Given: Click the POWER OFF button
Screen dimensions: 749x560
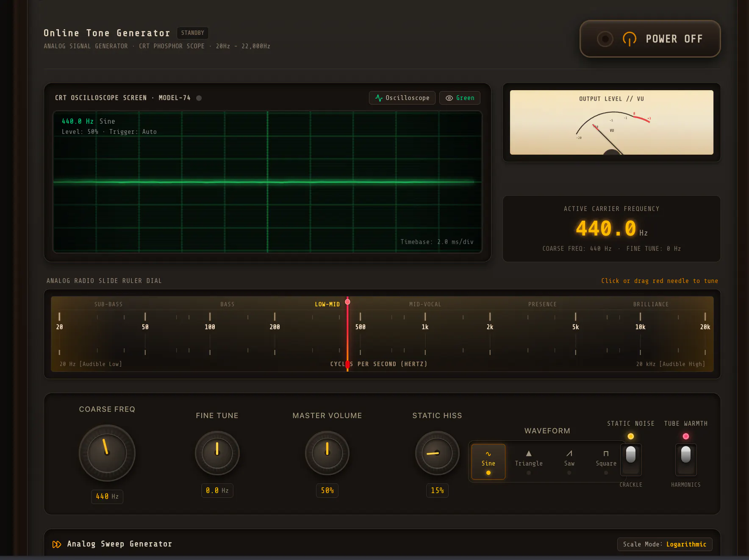Looking at the screenshot, I should pyautogui.click(x=650, y=39).
